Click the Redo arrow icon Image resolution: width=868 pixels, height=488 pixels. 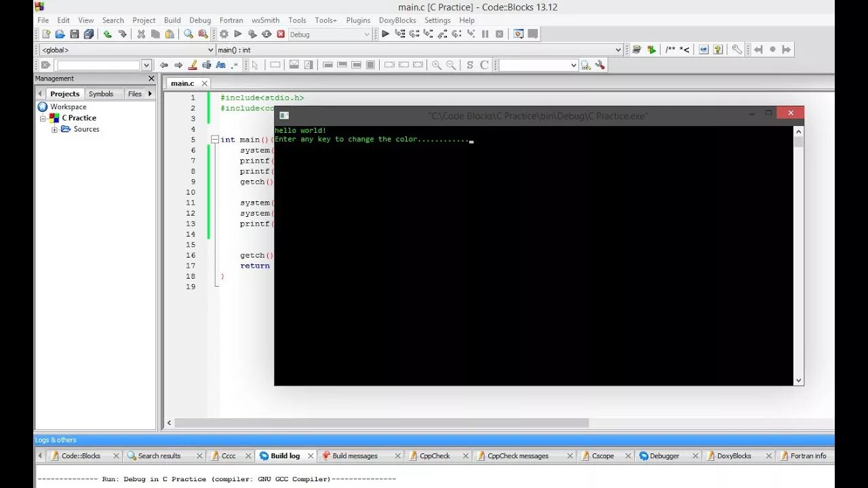tap(122, 34)
